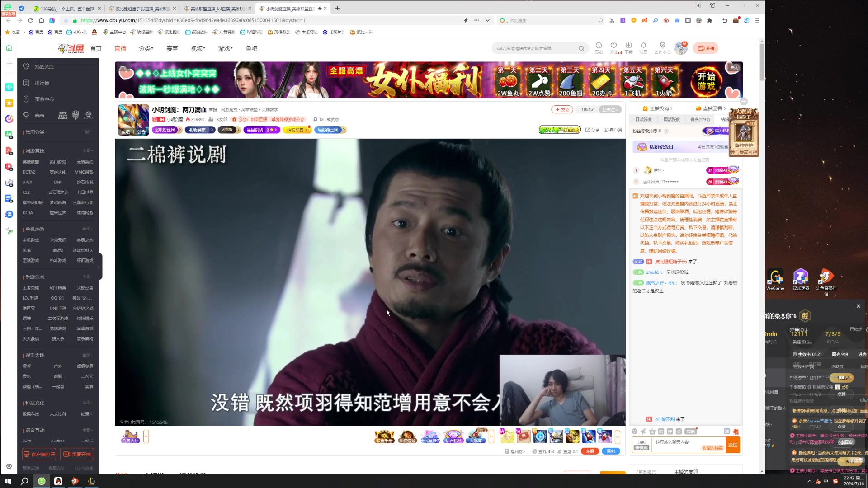Open the creator center lightbulb icon
Screen dimensions: 868x488
click(x=662, y=46)
